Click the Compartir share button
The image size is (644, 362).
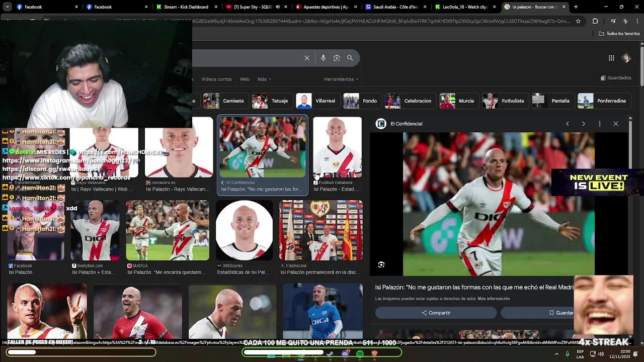pyautogui.click(x=436, y=313)
